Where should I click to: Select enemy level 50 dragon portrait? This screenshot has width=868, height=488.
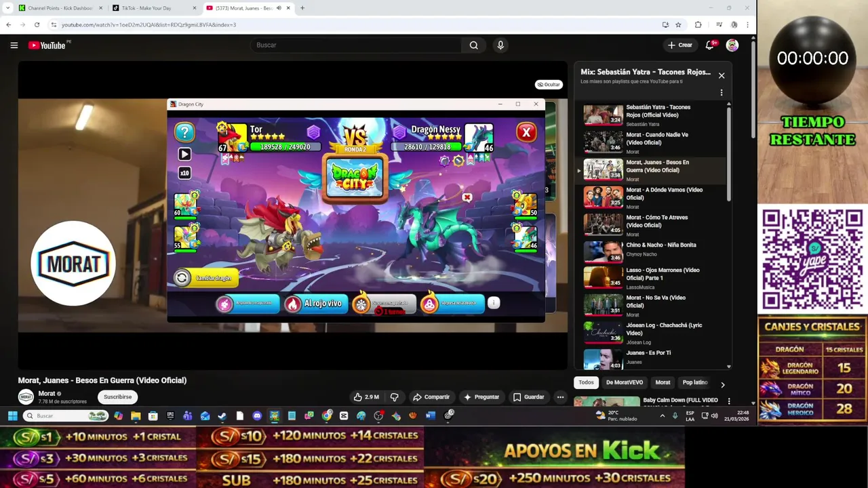pyautogui.click(x=526, y=205)
